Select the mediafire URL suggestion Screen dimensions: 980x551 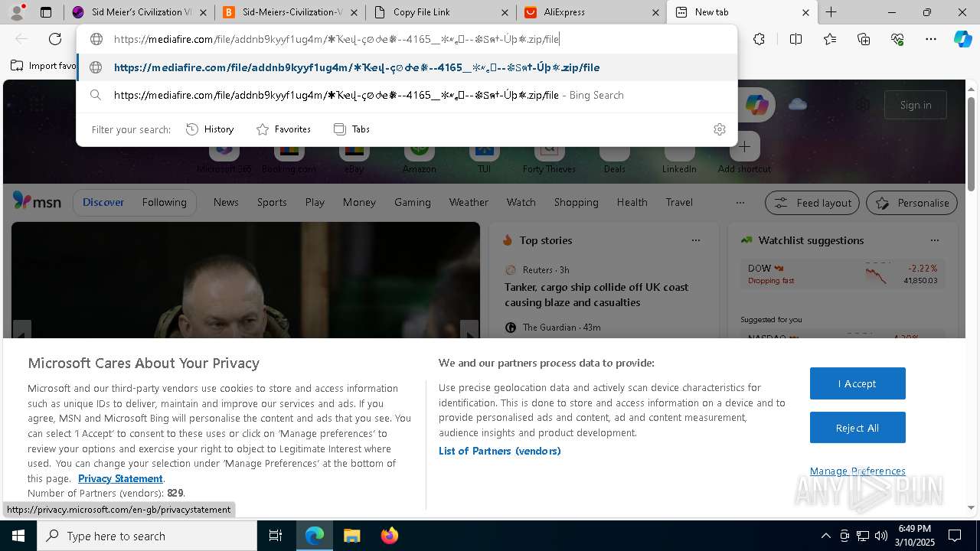pos(407,67)
